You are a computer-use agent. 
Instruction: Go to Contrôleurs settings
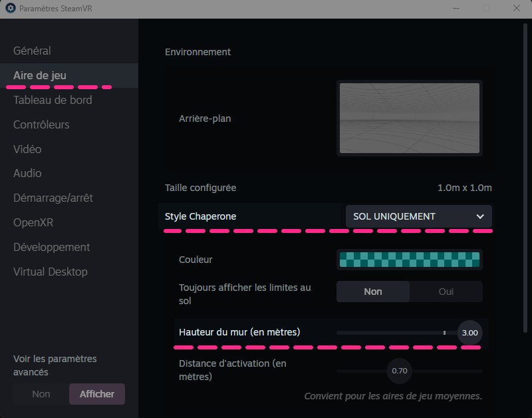point(41,124)
